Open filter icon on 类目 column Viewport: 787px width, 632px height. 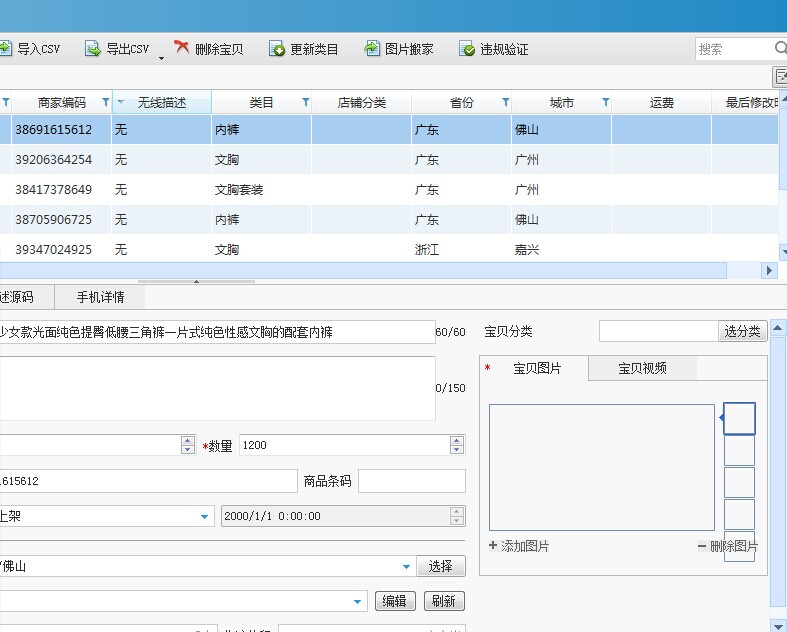(305, 102)
